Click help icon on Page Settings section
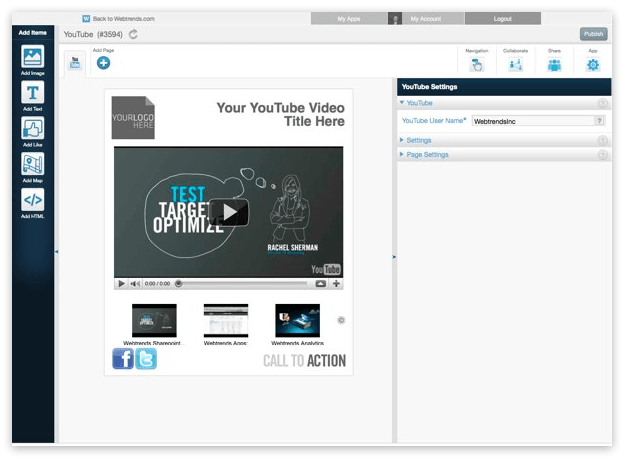The image size is (624, 458). point(603,155)
